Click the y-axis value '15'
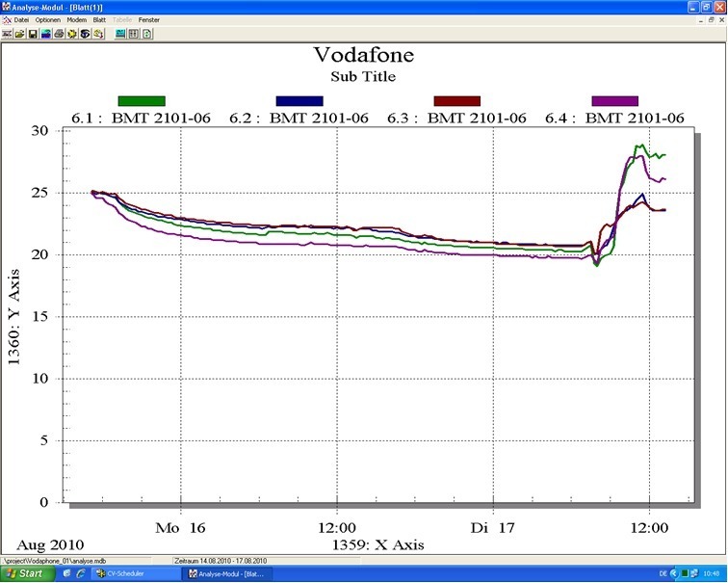728x583 pixels. pos(39,316)
